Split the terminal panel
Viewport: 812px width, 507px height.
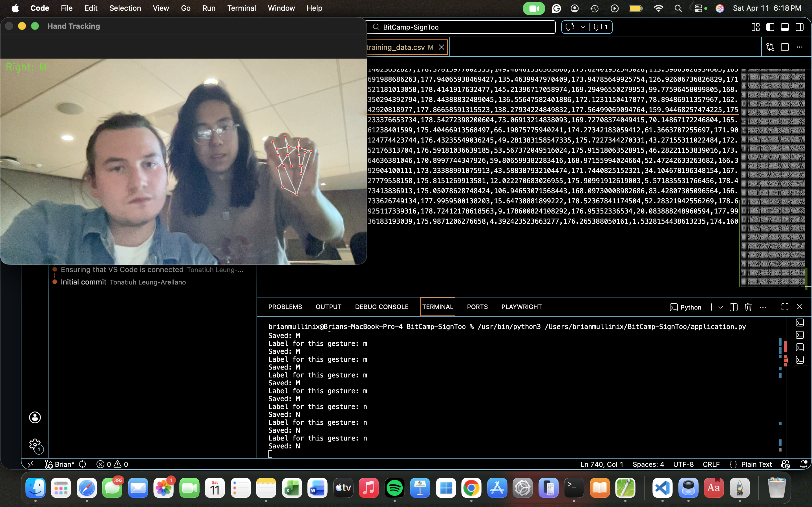[x=733, y=307]
